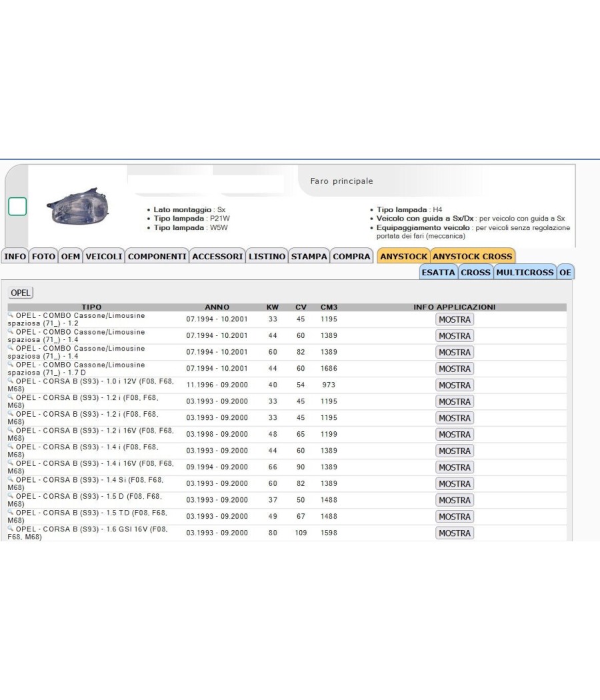Click MOSTRA for Corsa B 1.4 i 60 CV
This screenshot has width=600, height=700.
coord(455,451)
